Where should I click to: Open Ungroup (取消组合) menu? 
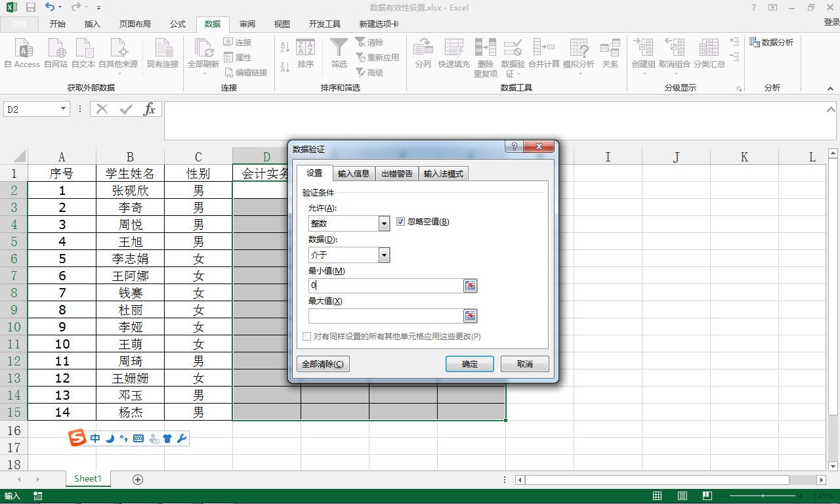[674, 55]
